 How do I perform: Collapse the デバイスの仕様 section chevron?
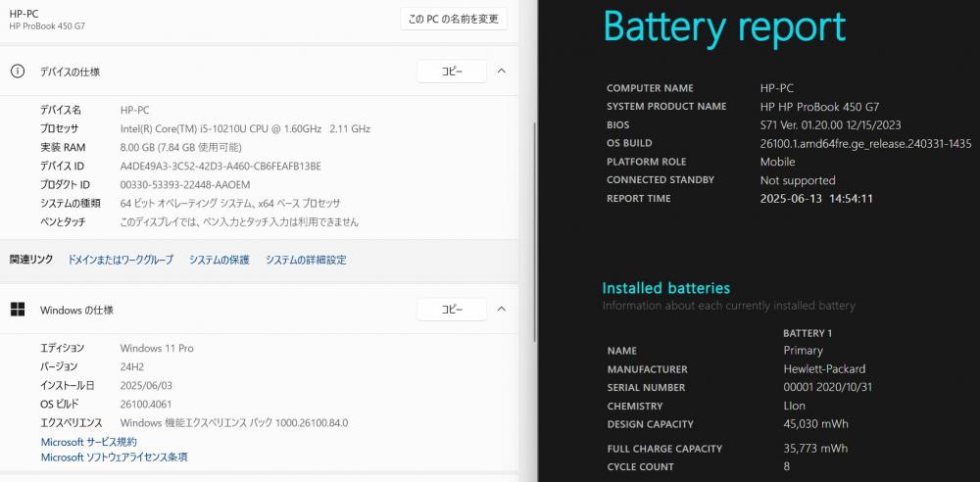pos(501,72)
